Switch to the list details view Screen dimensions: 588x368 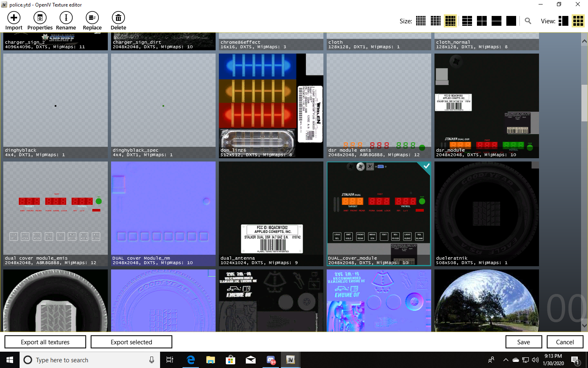point(563,21)
